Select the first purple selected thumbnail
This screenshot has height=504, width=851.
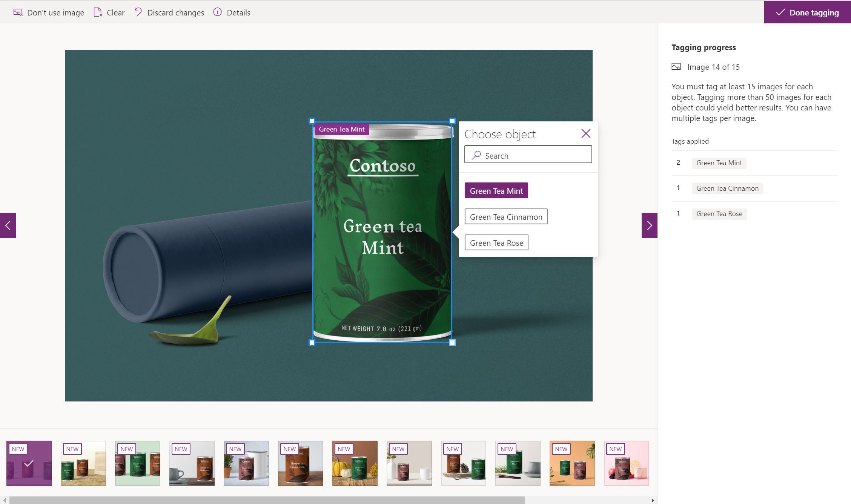pos(29,463)
